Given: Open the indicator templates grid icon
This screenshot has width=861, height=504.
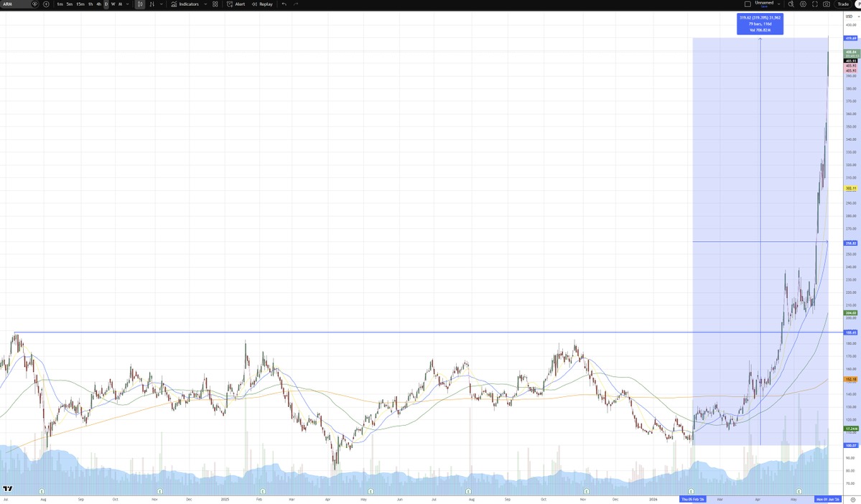Looking at the screenshot, I should click(215, 4).
